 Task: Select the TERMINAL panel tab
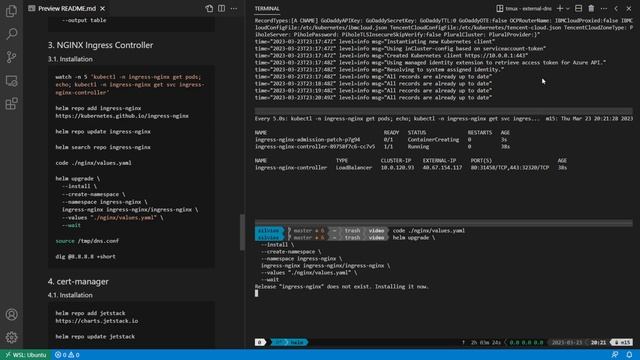point(267,9)
